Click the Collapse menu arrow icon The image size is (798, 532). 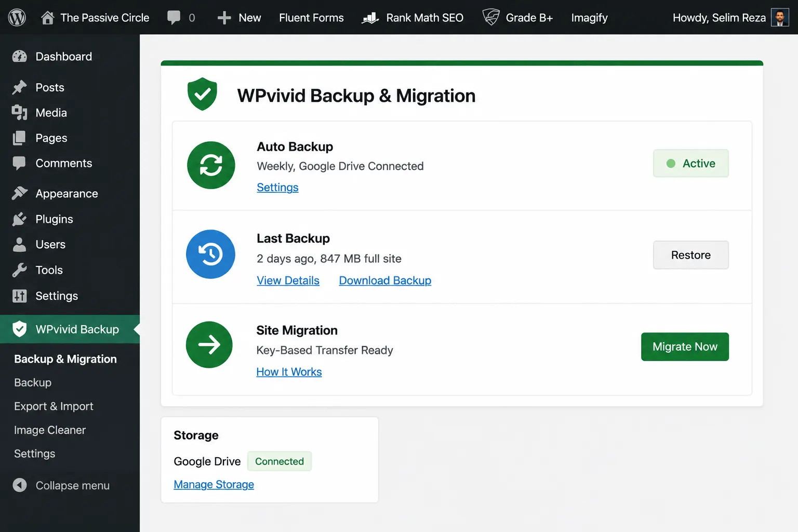point(20,485)
